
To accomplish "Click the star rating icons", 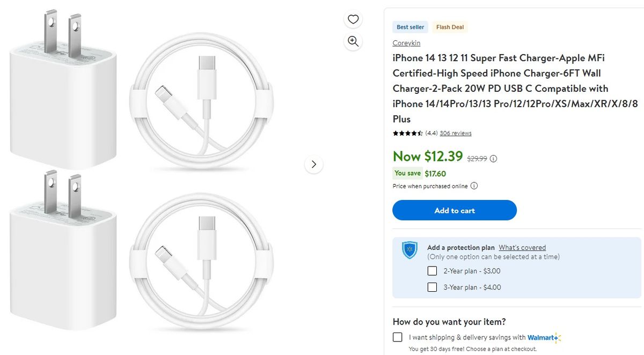I will (407, 132).
